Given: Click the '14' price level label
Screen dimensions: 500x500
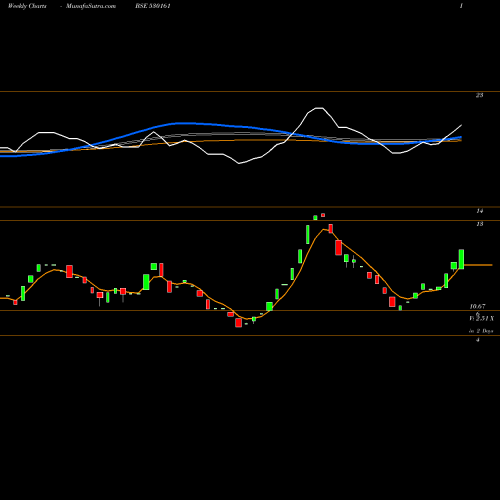Looking at the screenshot, I should click(x=480, y=211).
